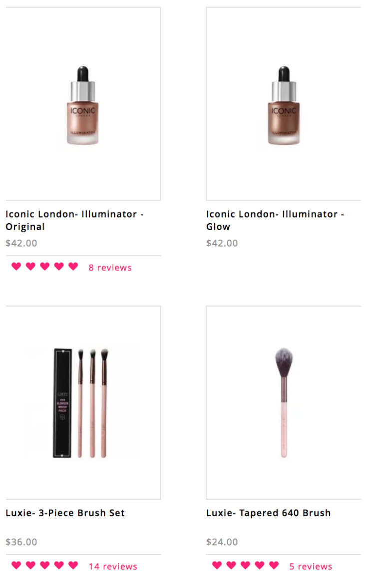366x588 pixels.
Task: Click fifth heart rating of 3-Piece Brush Set
Action: 73,565
